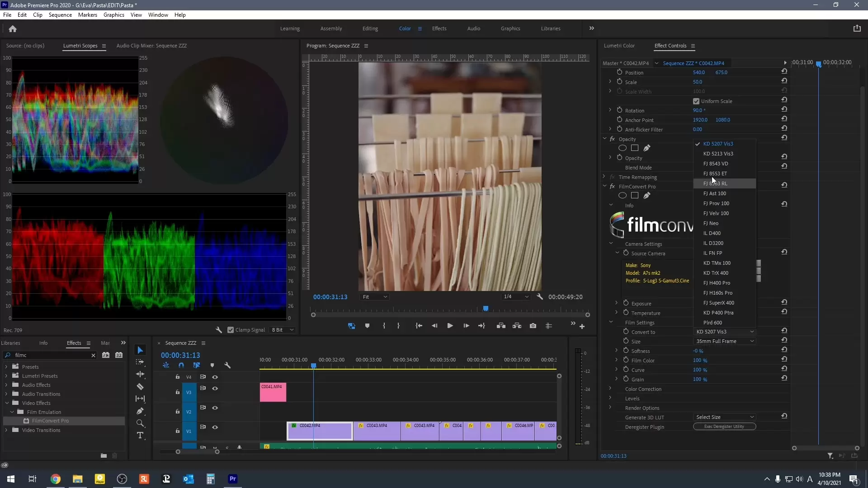Switch to the Editing workspace tab

pos(370,28)
